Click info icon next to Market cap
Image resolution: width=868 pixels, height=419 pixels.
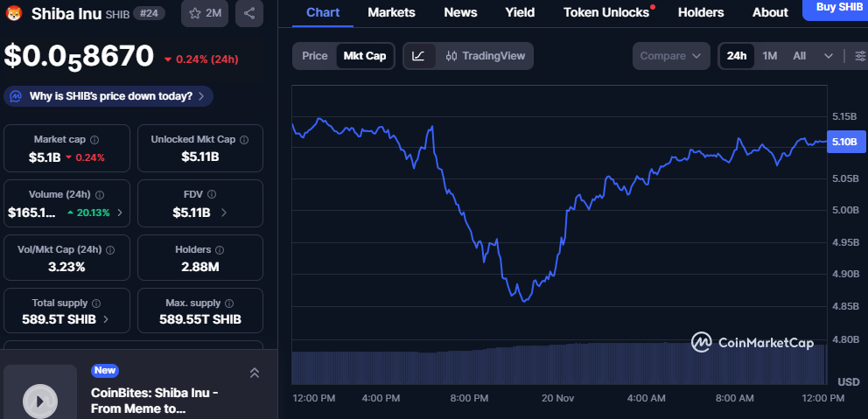tap(94, 140)
